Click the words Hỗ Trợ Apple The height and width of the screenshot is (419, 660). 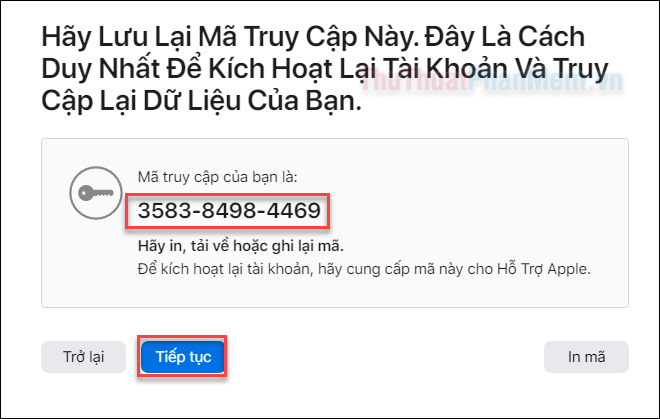pos(543,269)
